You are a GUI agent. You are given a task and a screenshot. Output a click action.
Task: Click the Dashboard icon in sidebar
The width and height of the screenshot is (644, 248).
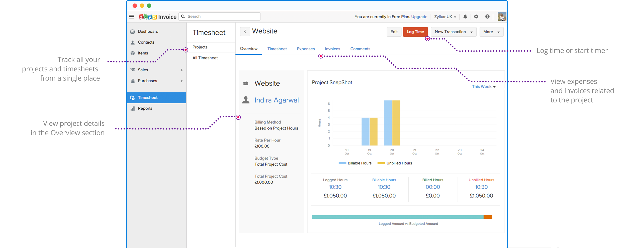pyautogui.click(x=133, y=32)
